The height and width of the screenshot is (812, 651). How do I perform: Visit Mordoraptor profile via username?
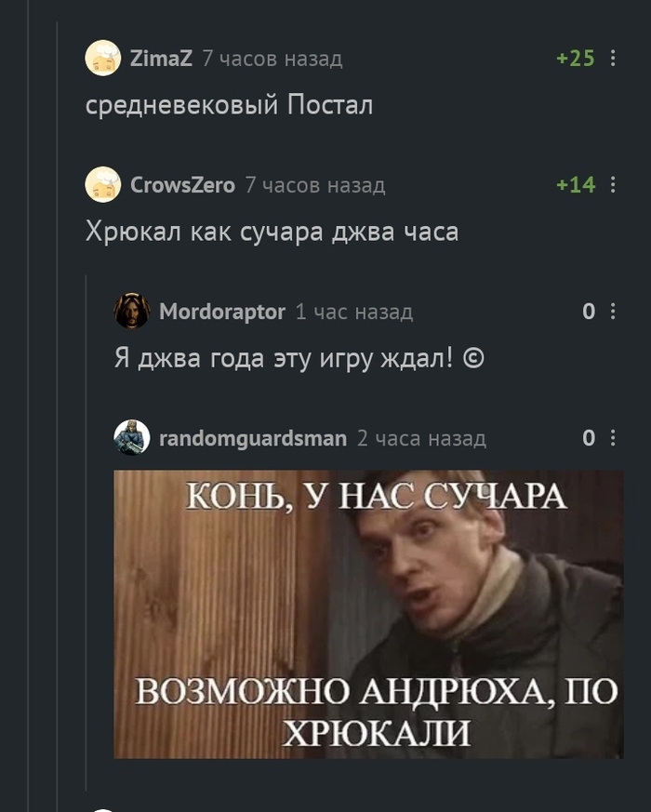[x=222, y=312]
